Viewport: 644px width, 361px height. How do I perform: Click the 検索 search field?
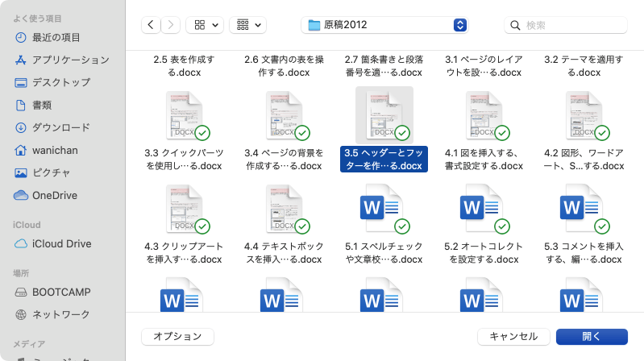pos(566,25)
